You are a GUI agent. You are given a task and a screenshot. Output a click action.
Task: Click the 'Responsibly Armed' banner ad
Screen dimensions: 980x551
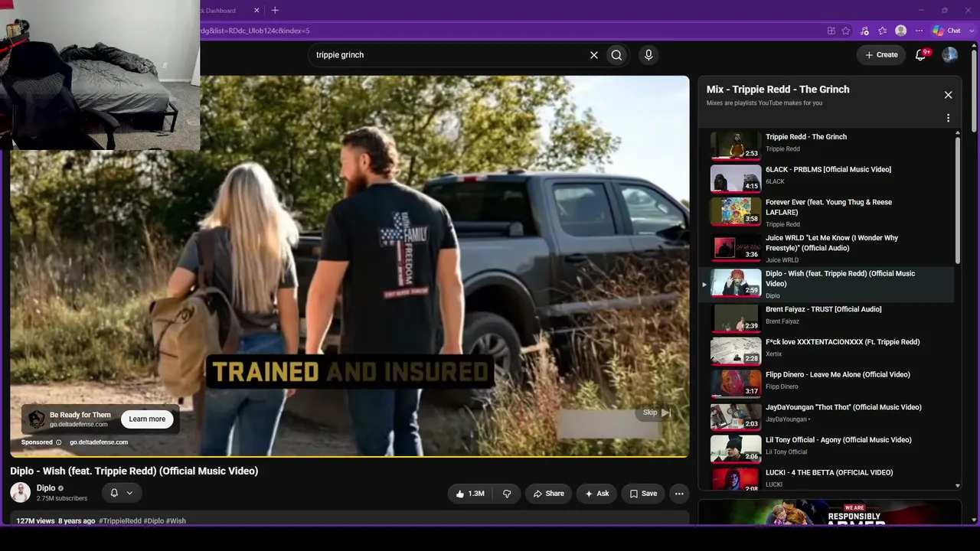(829, 513)
